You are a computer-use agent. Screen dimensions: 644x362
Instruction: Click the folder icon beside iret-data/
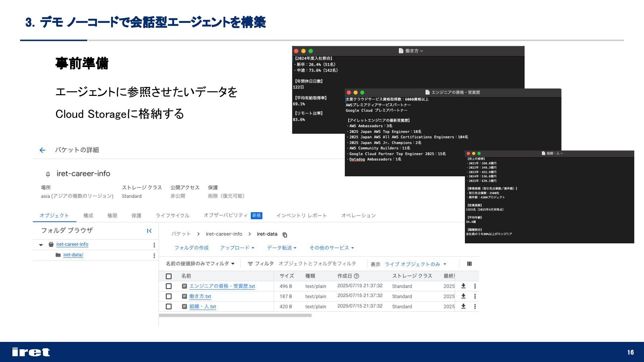pyautogui.click(x=58, y=255)
